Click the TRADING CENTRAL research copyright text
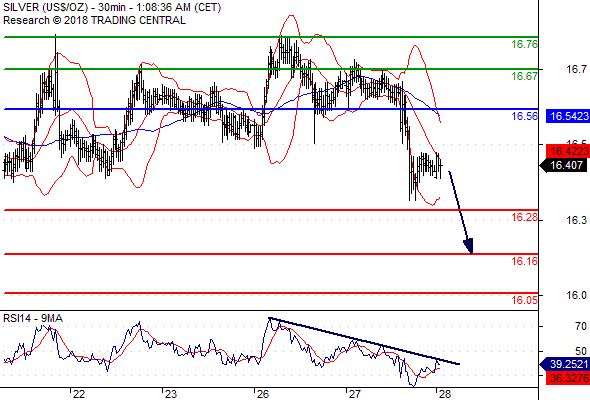 click(94, 20)
